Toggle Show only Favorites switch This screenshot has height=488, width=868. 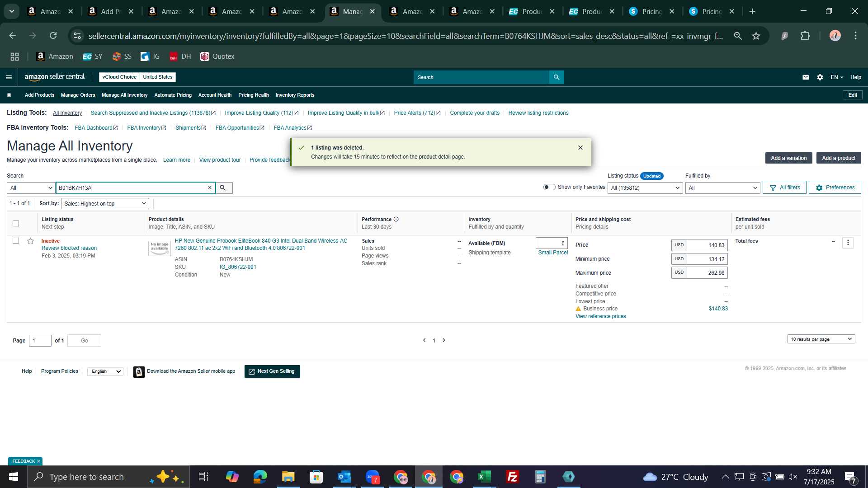pyautogui.click(x=549, y=187)
